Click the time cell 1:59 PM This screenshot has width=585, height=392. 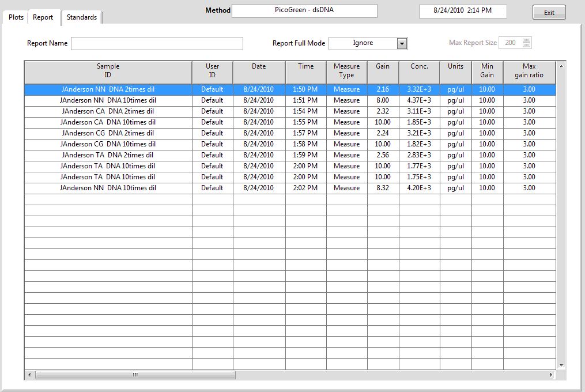(305, 155)
